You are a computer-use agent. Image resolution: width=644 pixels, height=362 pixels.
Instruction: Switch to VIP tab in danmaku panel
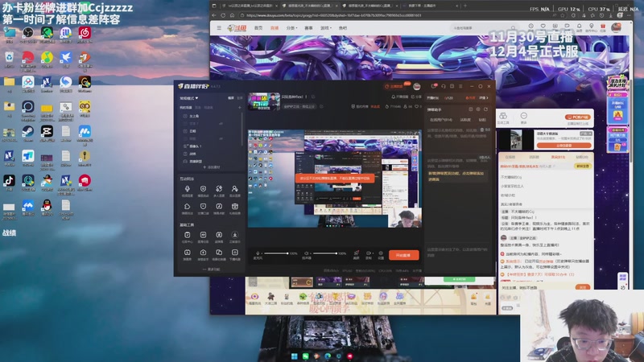(x=482, y=120)
